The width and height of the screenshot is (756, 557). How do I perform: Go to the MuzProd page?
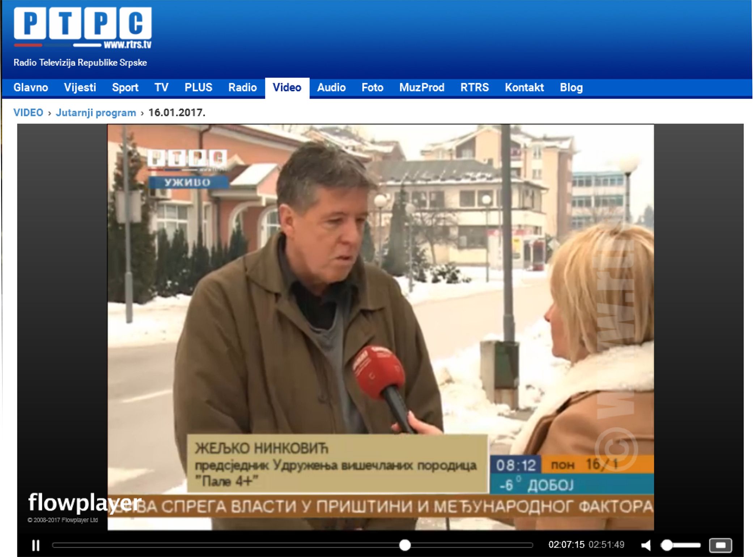(x=422, y=87)
